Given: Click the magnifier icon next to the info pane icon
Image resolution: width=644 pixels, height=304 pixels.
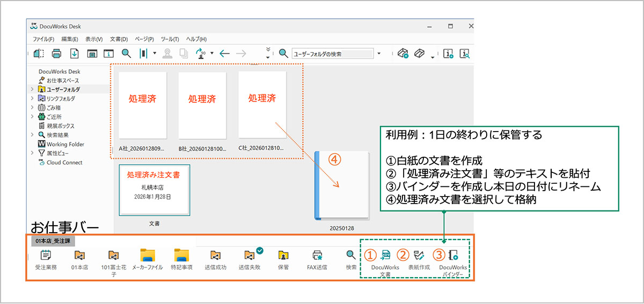Looking at the screenshot, I should pyautogui.click(x=126, y=54).
